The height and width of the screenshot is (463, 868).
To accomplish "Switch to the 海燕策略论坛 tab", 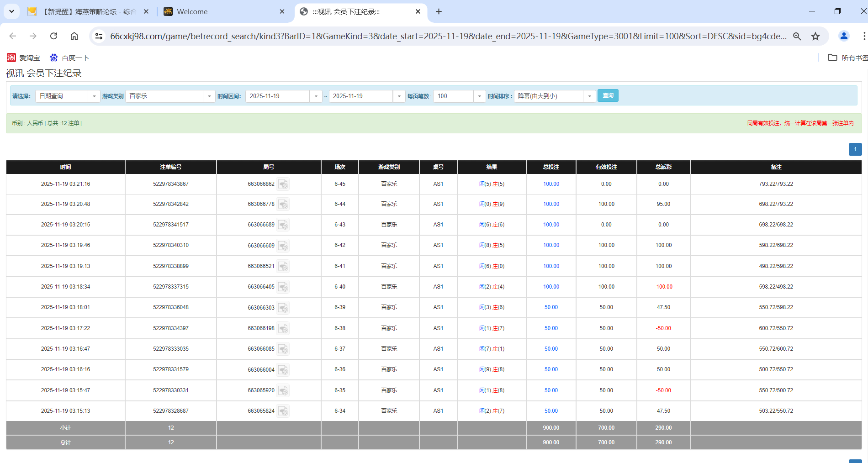I will (x=87, y=11).
